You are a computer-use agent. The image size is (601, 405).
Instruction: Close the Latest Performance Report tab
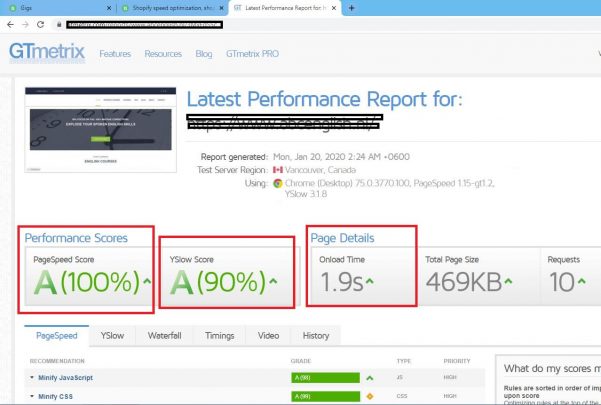[334, 8]
